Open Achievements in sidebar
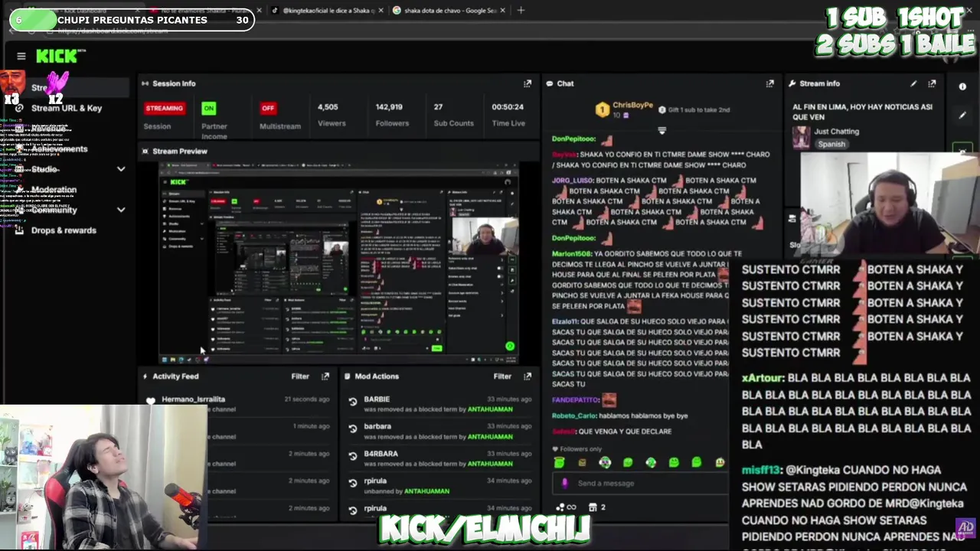This screenshot has width=980, height=551. pos(59,149)
